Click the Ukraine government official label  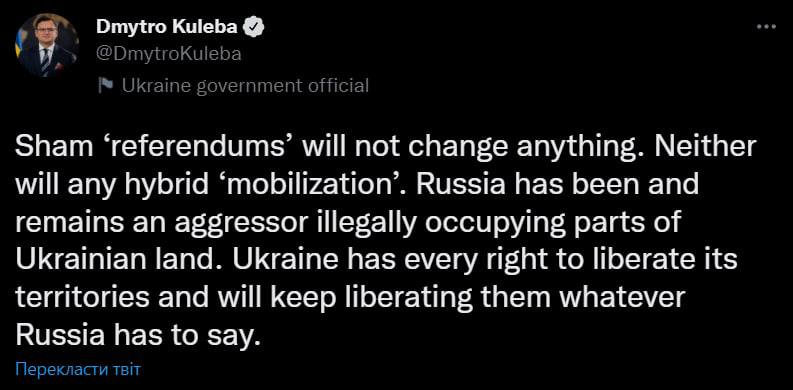coord(246,86)
